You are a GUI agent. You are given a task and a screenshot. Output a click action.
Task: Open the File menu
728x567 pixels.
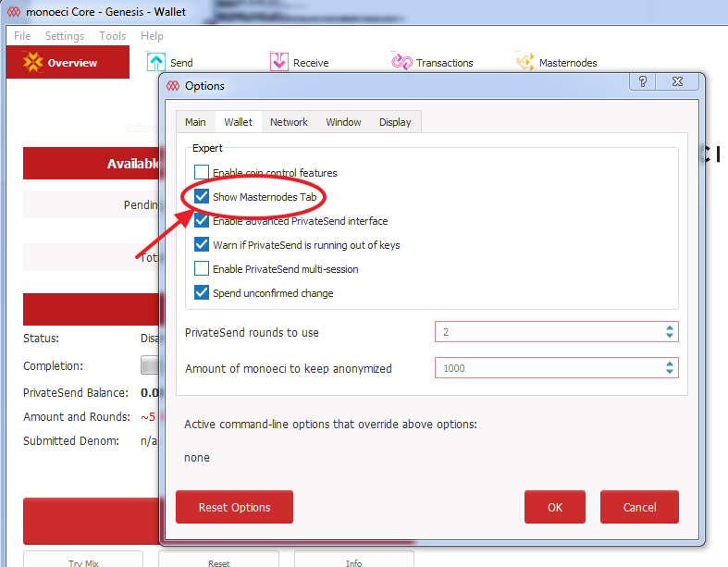[x=22, y=36]
